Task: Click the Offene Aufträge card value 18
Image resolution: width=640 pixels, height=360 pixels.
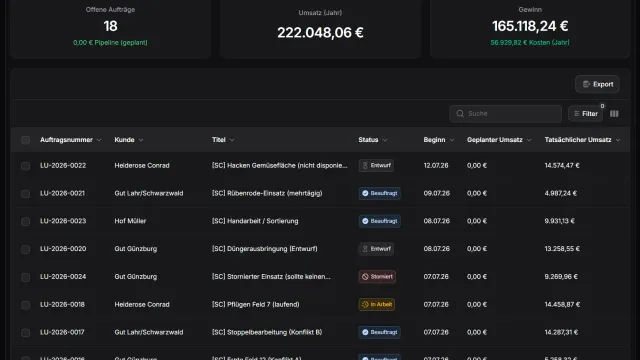Action: click(110, 26)
